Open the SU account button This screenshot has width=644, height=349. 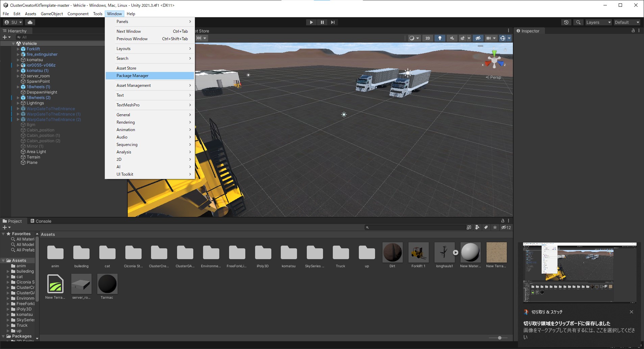click(x=13, y=22)
